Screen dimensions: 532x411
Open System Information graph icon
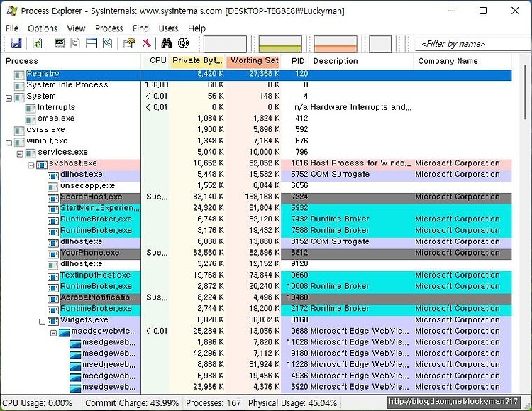60,43
